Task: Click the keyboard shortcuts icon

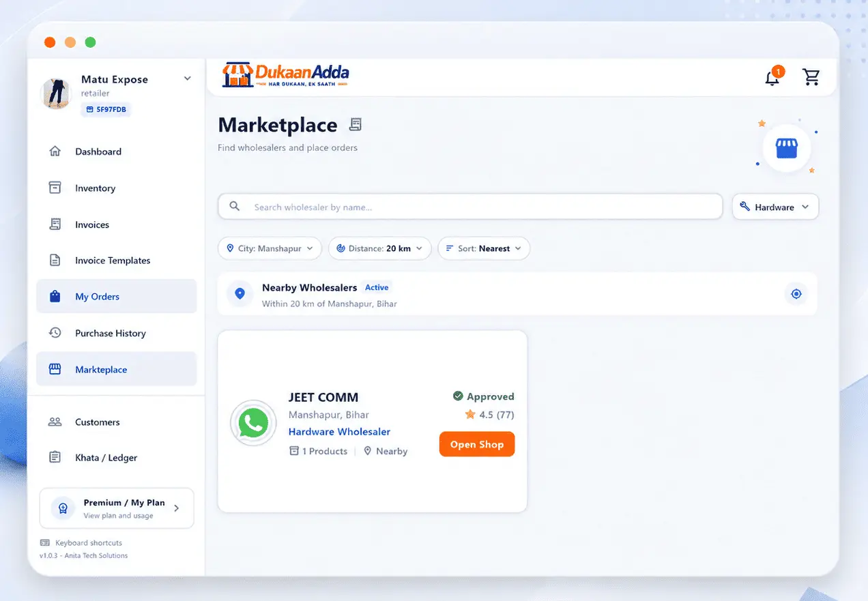Action: click(45, 543)
